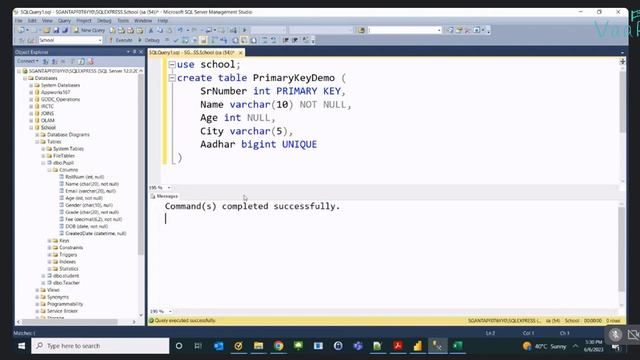The width and height of the screenshot is (640, 360).
Task: Expand the System Databases node
Action: 31,85
